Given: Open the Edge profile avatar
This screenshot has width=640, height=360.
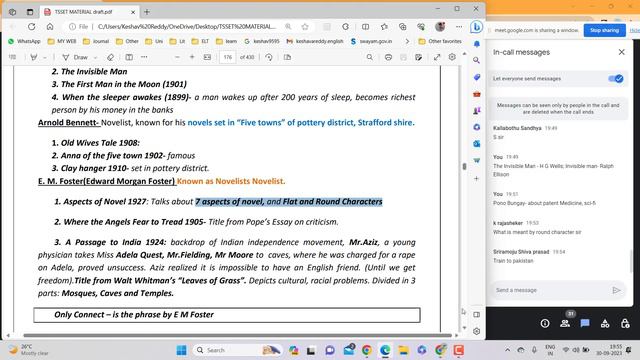Looking at the screenshot, I should click(440, 27).
